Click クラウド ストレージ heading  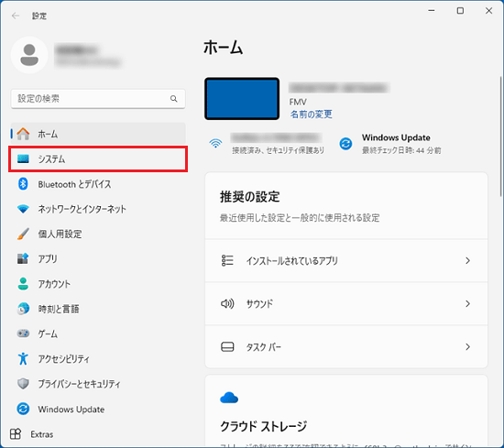pos(264,426)
